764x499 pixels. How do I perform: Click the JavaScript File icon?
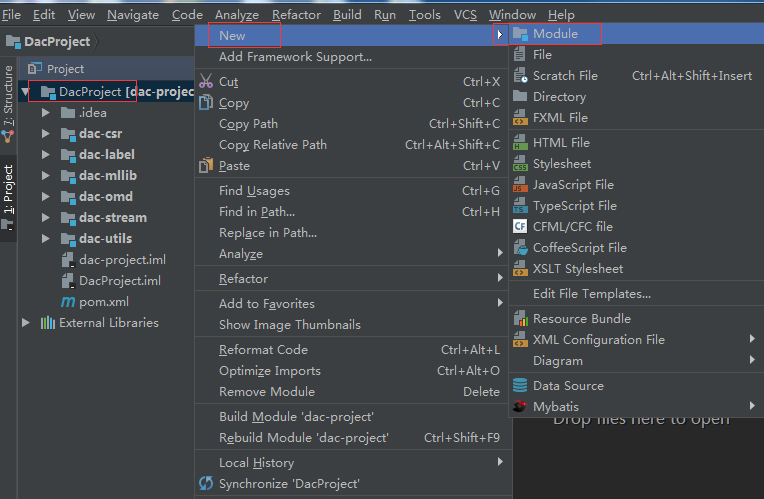(x=520, y=185)
